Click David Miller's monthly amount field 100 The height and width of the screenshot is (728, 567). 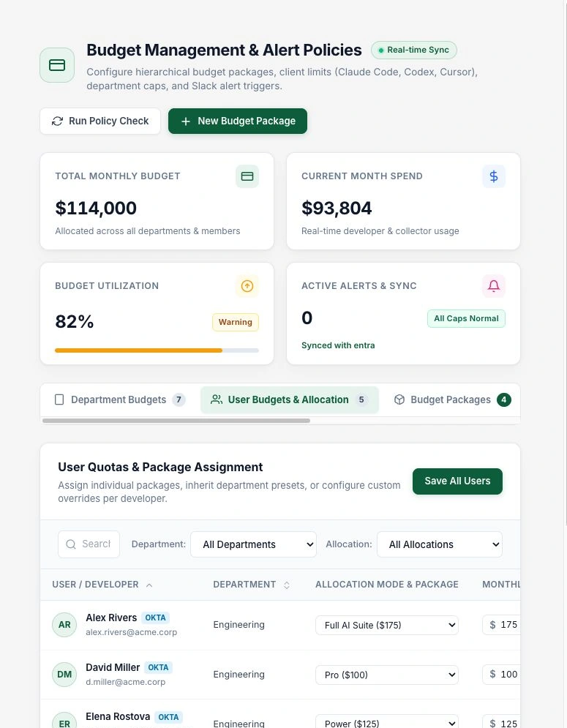pyautogui.click(x=502, y=675)
